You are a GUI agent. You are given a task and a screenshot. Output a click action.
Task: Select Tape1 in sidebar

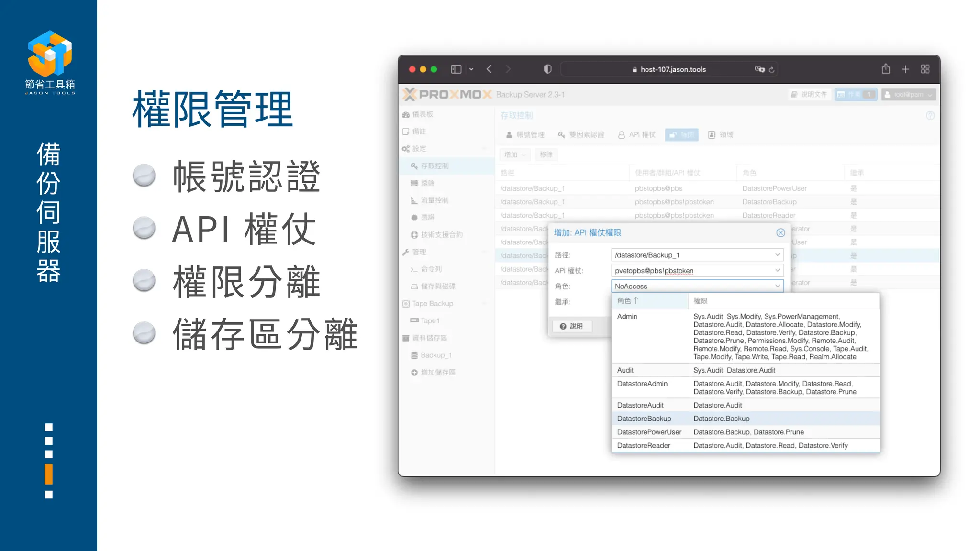click(447, 321)
